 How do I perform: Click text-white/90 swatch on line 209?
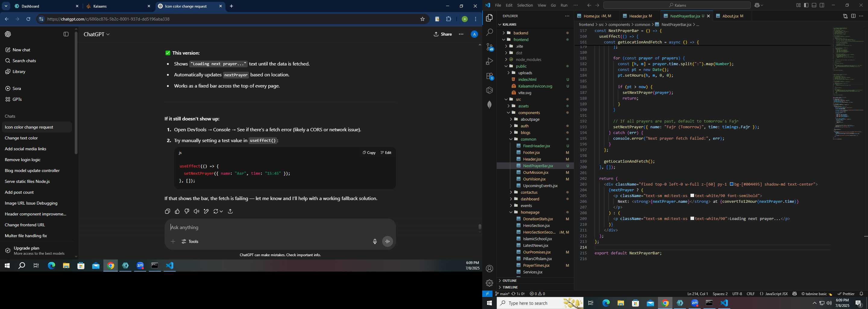coord(692,218)
